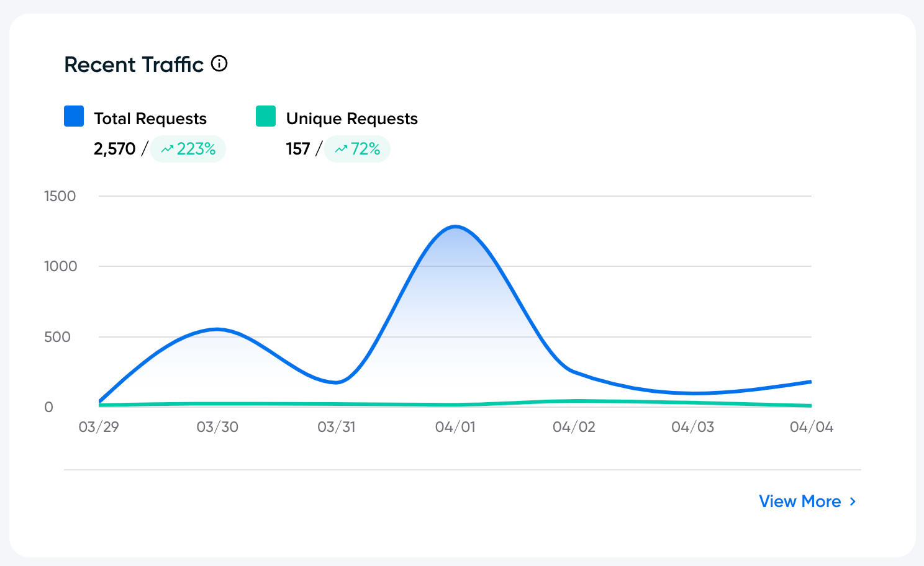The width and height of the screenshot is (924, 566).
Task: Open the View More link
Action: (800, 501)
